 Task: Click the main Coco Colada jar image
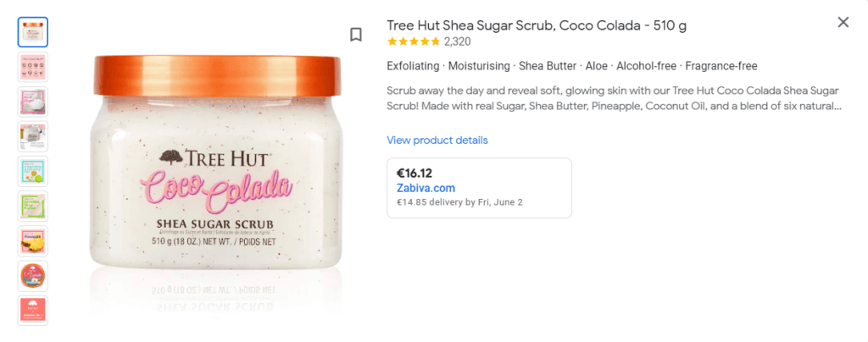[x=218, y=169]
